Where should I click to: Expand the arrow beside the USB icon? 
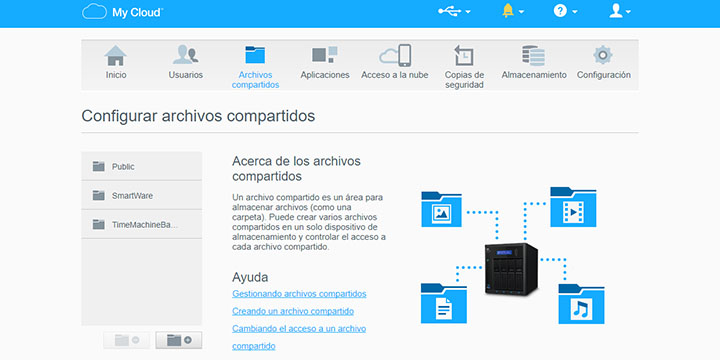(x=468, y=12)
